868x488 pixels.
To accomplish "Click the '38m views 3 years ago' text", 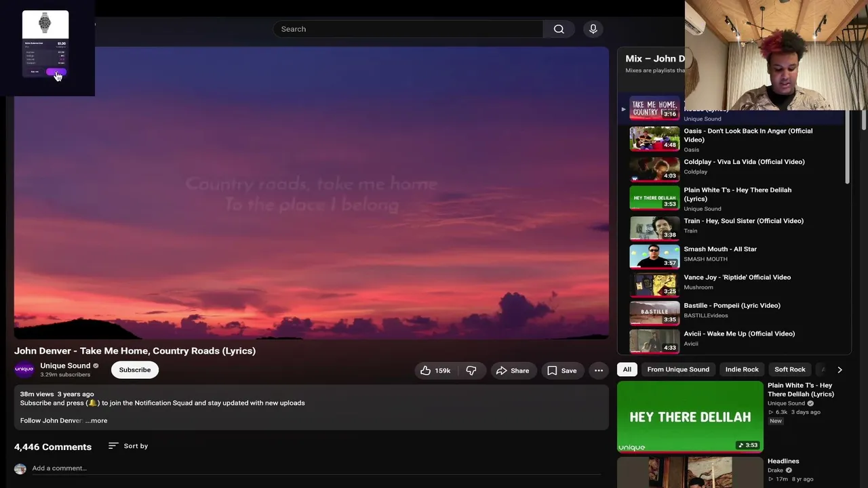I will [x=57, y=394].
